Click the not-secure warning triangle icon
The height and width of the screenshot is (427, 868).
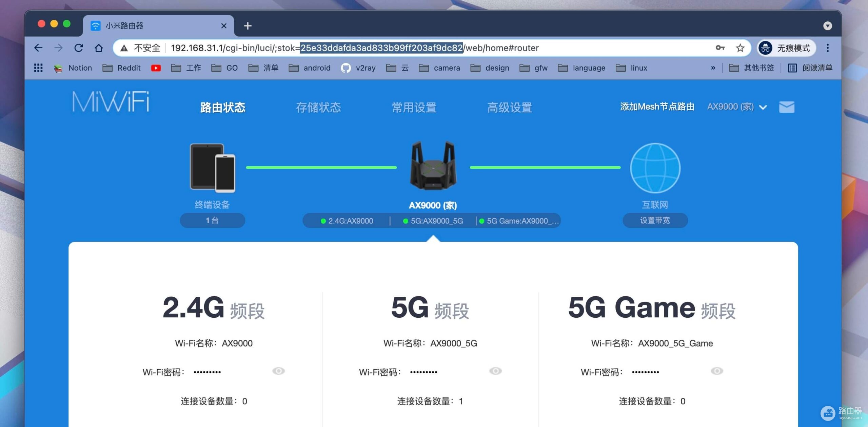tap(124, 48)
